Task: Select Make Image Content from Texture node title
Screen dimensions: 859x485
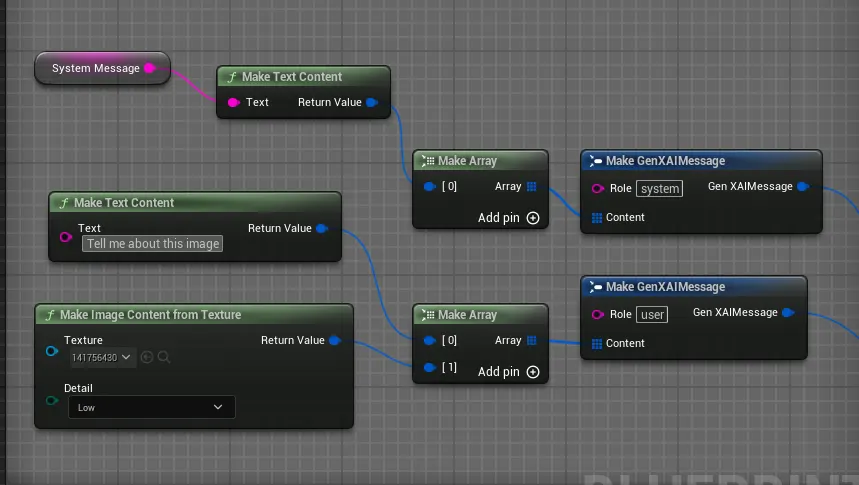Action: [151, 315]
